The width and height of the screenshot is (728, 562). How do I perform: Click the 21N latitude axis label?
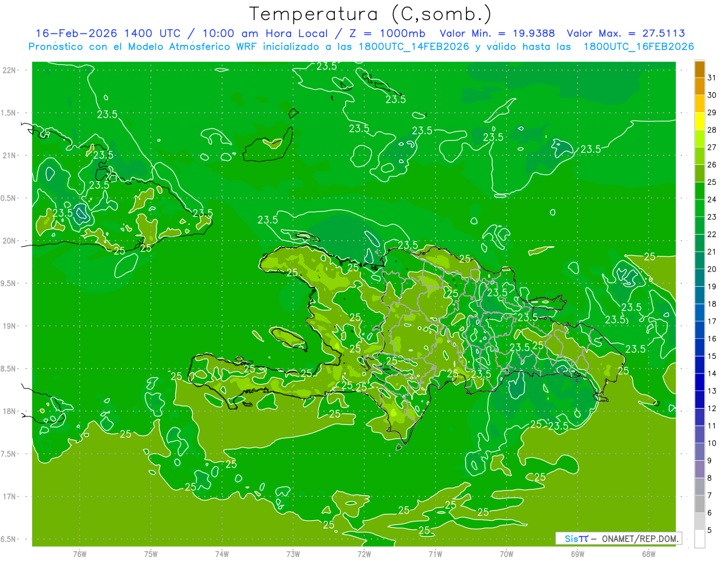click(x=10, y=155)
